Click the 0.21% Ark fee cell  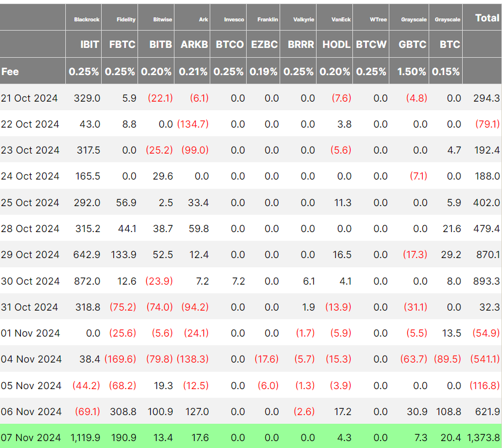pyautogui.click(x=193, y=72)
